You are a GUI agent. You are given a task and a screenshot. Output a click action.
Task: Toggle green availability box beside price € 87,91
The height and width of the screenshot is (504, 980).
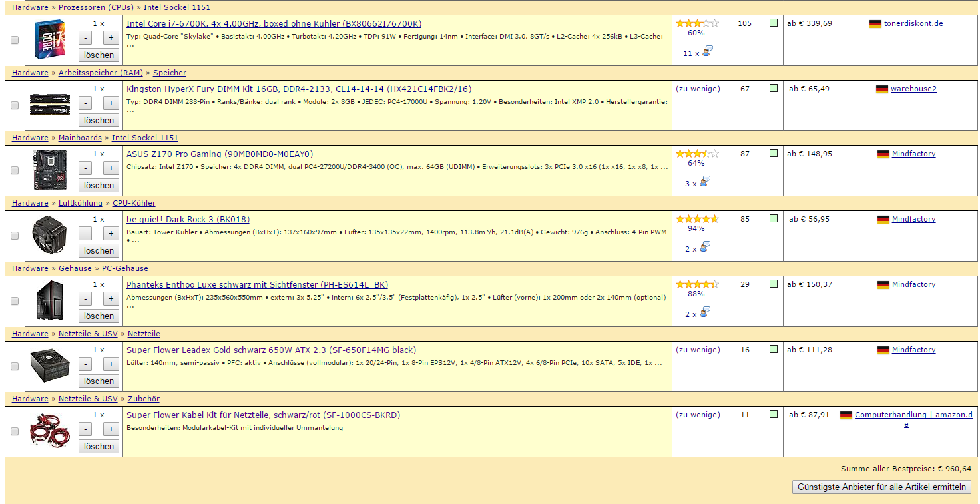point(774,414)
